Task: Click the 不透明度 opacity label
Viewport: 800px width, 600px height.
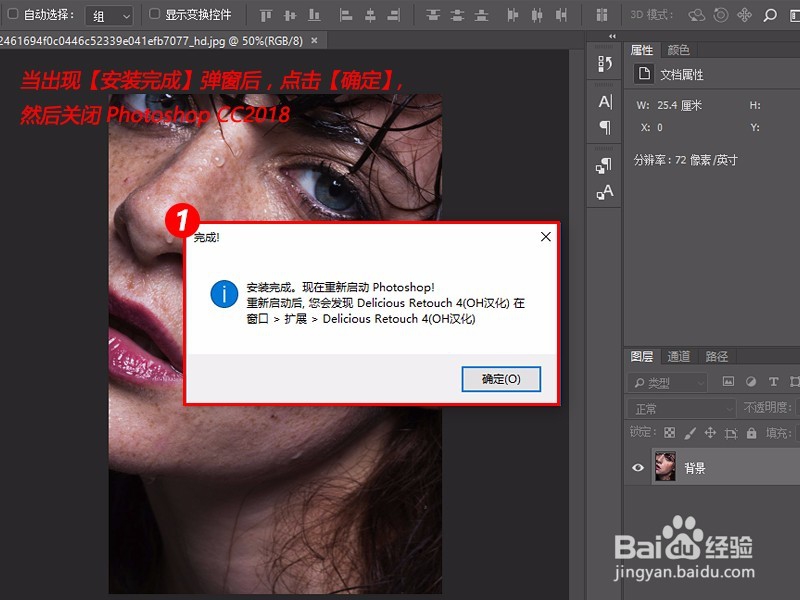Action: point(767,407)
